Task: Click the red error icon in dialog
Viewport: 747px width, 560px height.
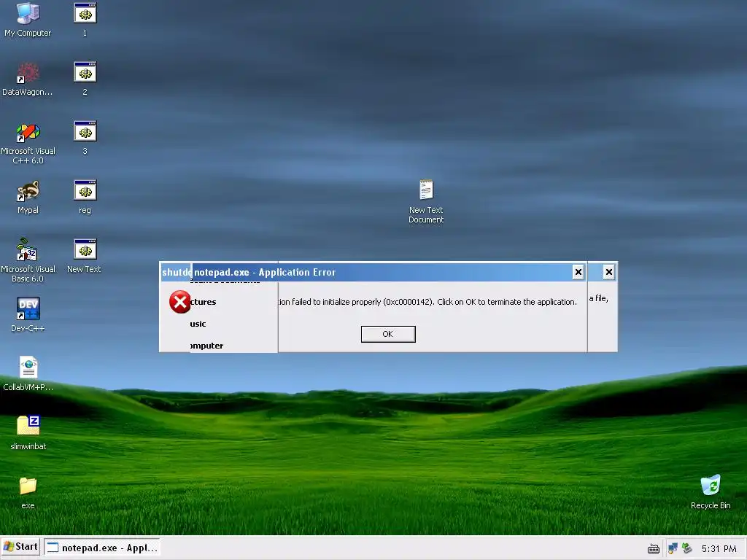Action: (179, 302)
